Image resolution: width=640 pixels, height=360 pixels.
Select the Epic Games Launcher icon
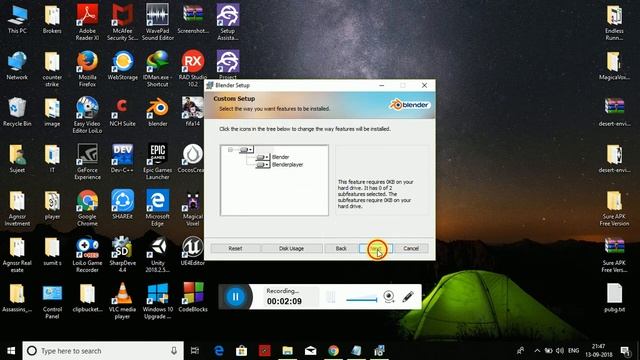[158, 162]
